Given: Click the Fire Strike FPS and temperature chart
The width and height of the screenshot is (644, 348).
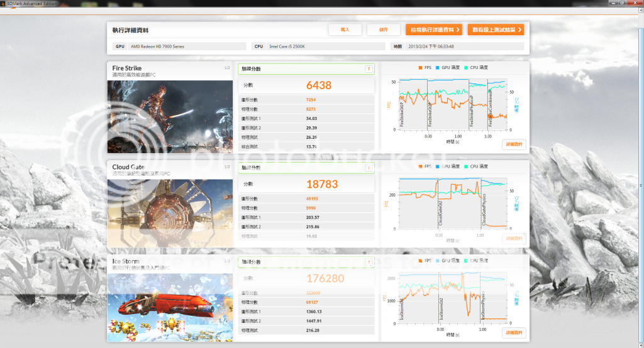Looking at the screenshot, I should (453, 105).
